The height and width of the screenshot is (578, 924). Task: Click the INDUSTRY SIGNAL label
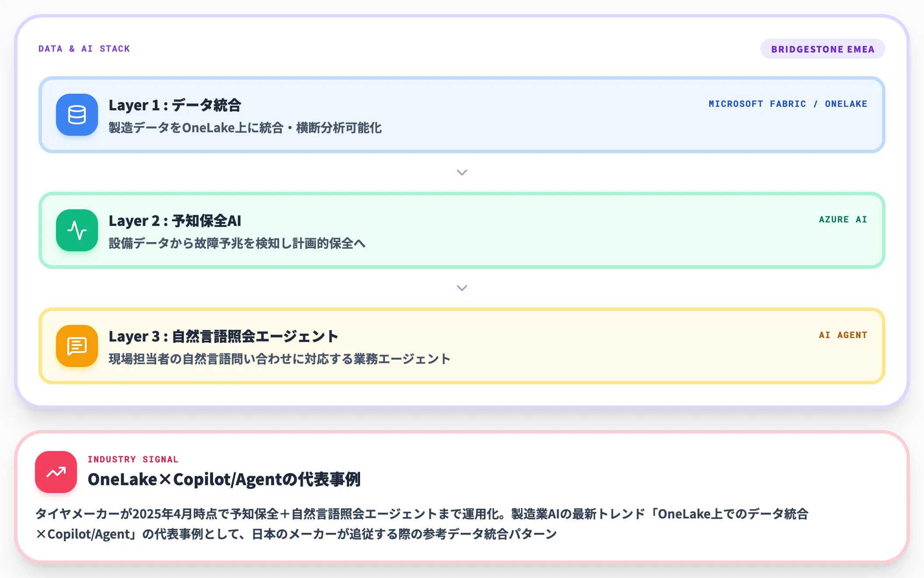[133, 459]
